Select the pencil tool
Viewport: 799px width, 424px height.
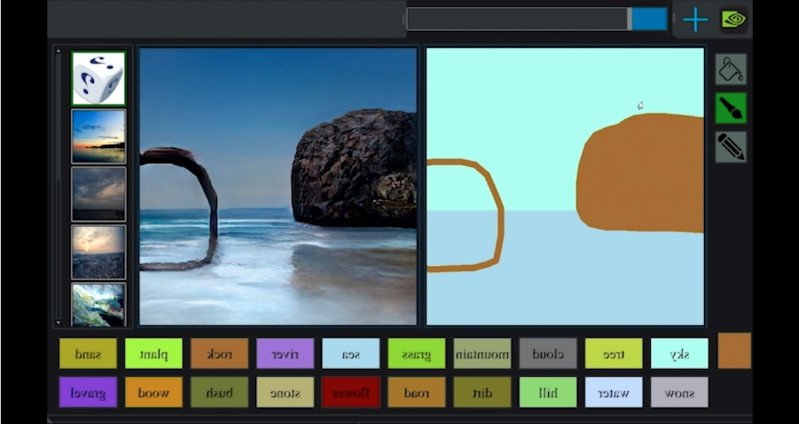coord(731,147)
